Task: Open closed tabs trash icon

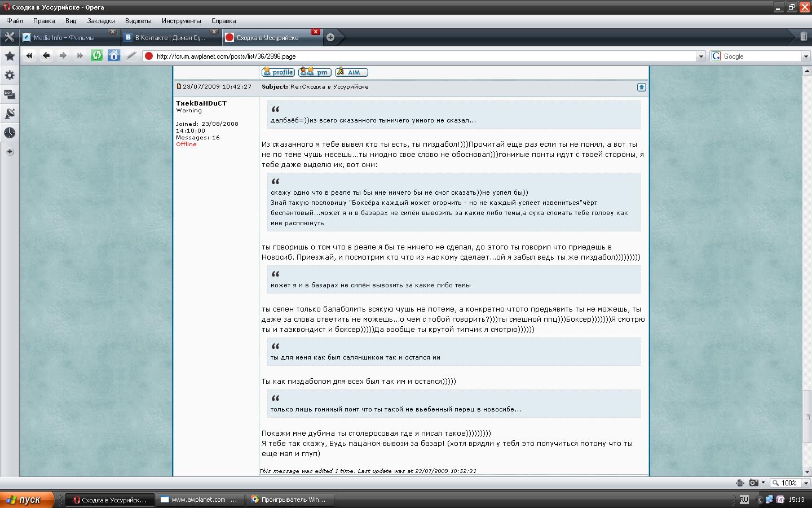Action: [x=804, y=37]
